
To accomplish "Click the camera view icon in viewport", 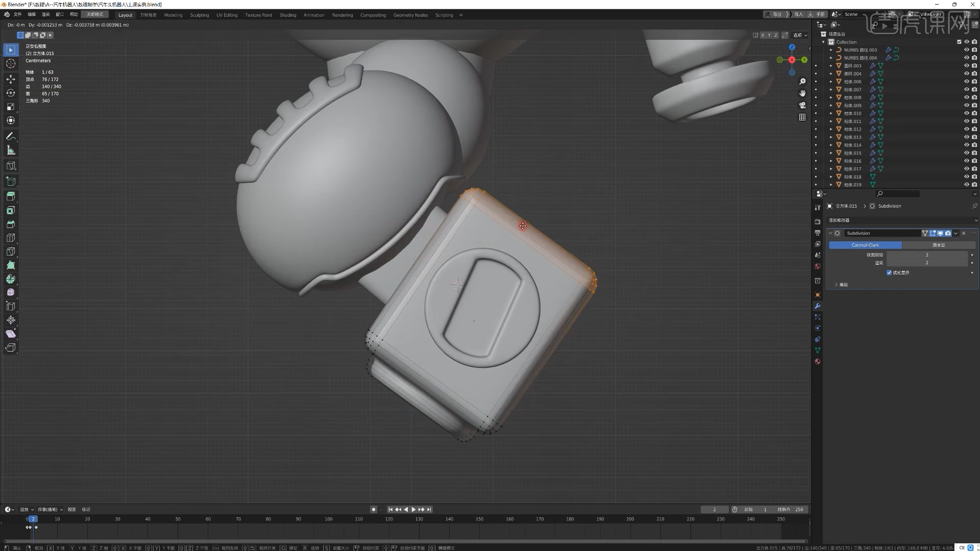I will pos(802,106).
